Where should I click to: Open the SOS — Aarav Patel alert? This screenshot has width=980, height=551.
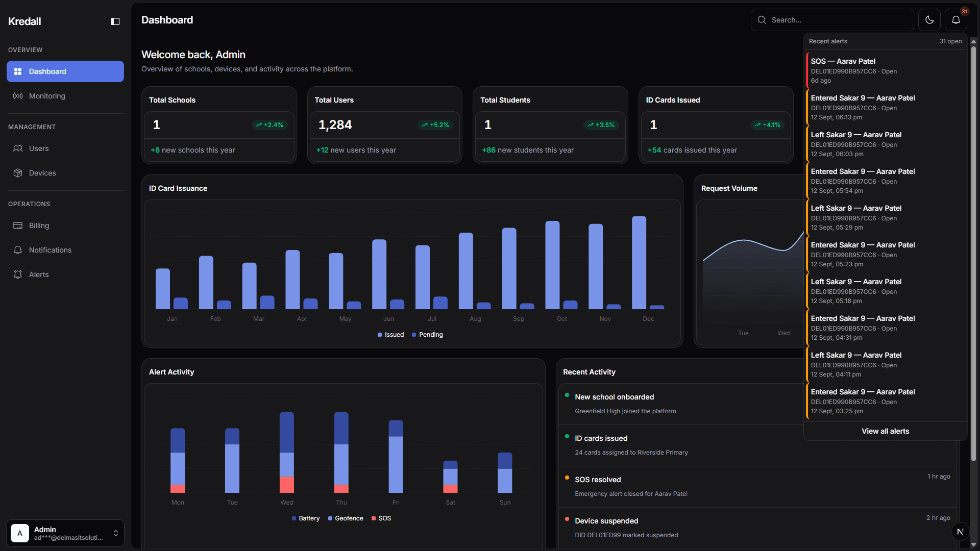pyautogui.click(x=886, y=70)
